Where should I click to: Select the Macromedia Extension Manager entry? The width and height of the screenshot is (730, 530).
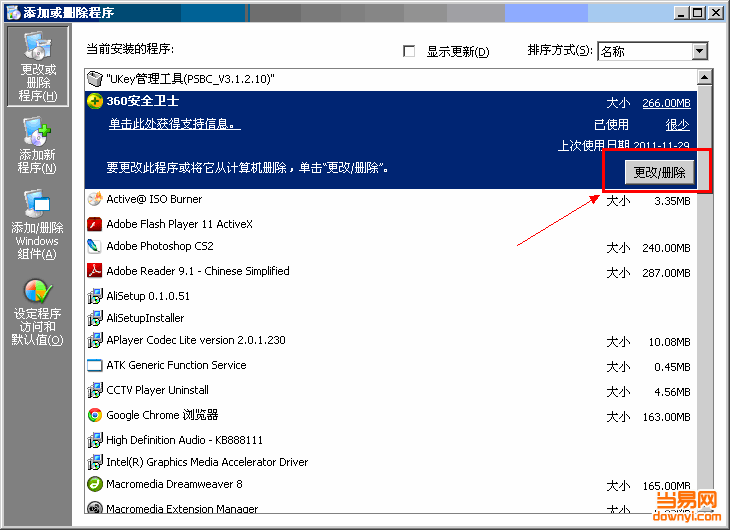(391, 507)
